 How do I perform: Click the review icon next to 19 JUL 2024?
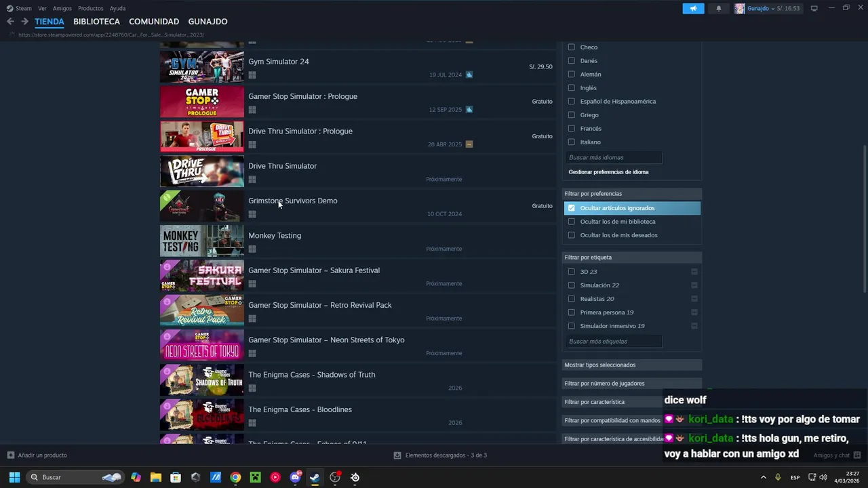tap(469, 75)
